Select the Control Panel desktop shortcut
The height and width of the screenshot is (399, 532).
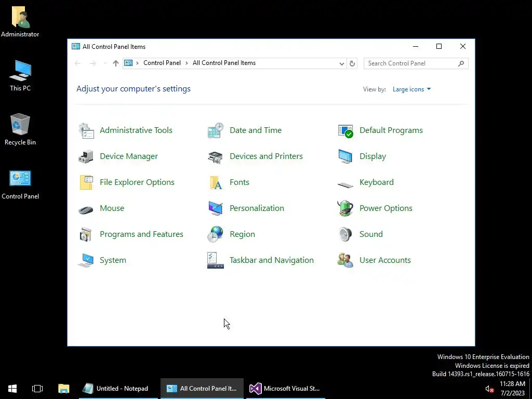click(20, 184)
